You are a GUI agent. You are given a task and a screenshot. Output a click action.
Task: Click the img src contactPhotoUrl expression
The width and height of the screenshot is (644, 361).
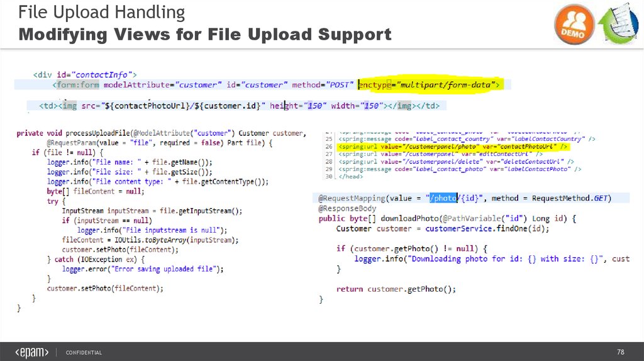point(173,106)
